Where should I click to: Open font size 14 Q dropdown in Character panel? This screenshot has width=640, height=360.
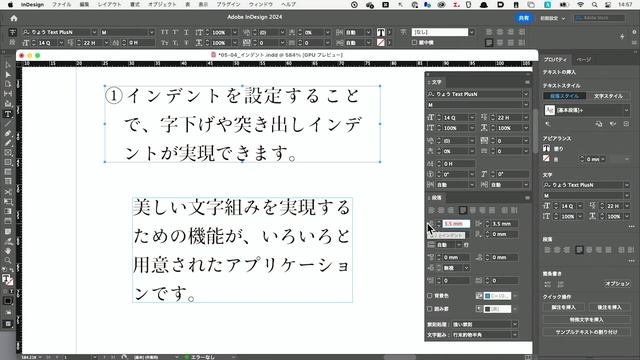point(472,118)
